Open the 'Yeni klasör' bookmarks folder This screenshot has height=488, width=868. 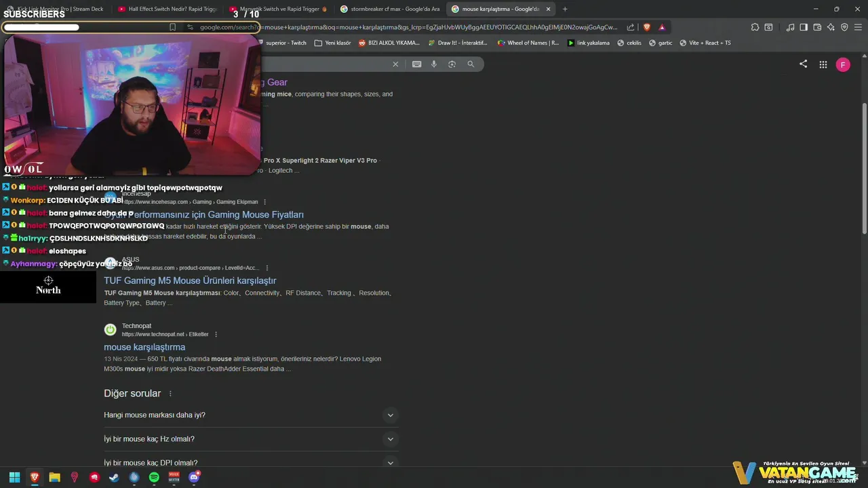coord(333,43)
